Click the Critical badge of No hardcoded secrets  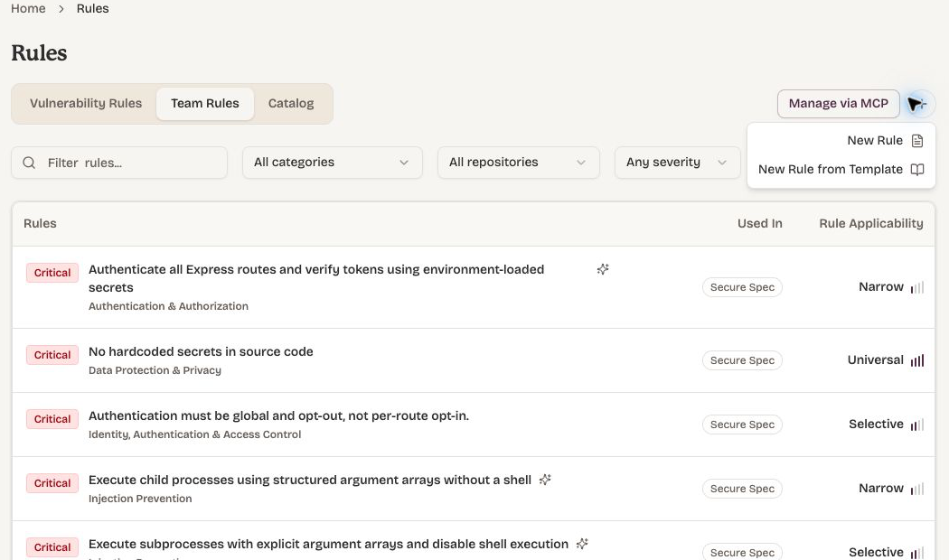click(52, 355)
